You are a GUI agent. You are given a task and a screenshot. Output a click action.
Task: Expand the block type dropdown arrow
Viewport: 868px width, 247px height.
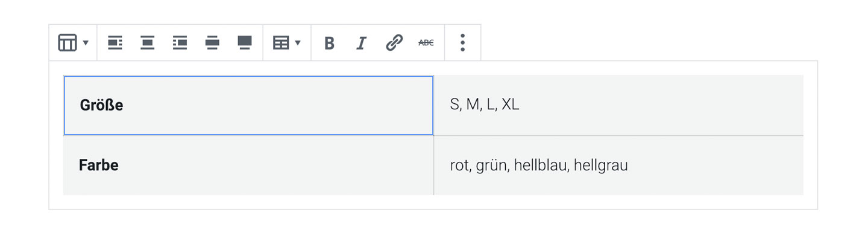coord(86,43)
